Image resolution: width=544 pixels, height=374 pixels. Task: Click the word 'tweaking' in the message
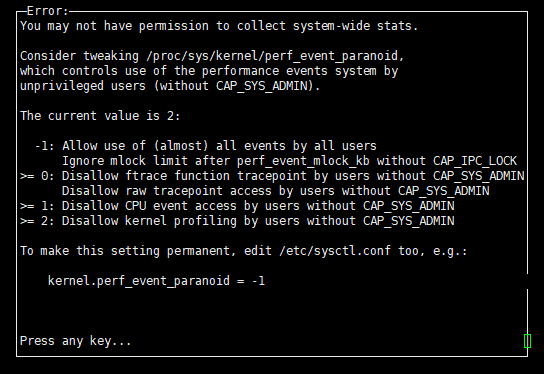click(x=111, y=56)
